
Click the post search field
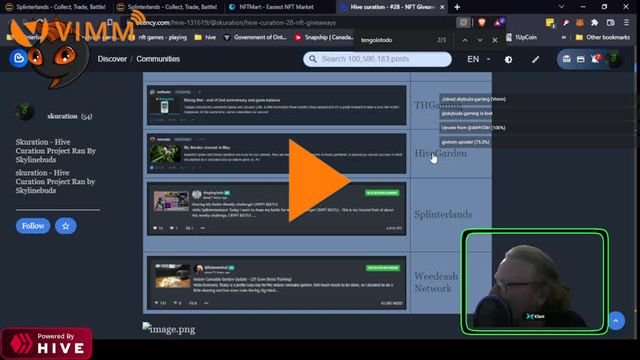tap(377, 59)
